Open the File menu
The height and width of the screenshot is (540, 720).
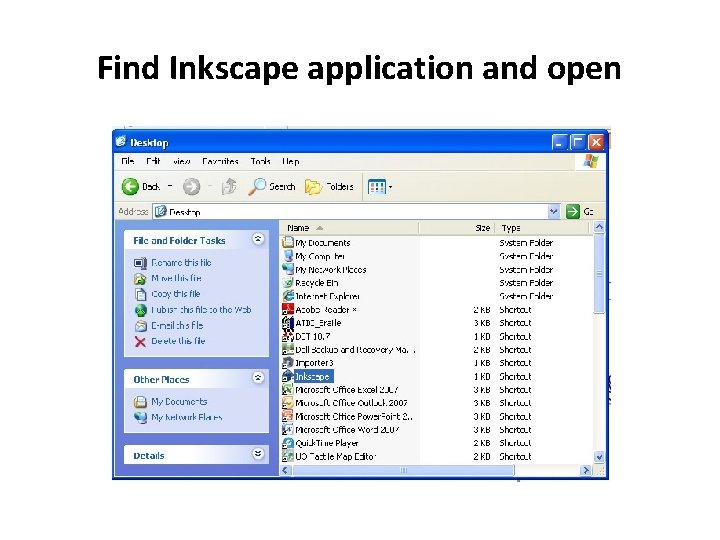pos(128,161)
